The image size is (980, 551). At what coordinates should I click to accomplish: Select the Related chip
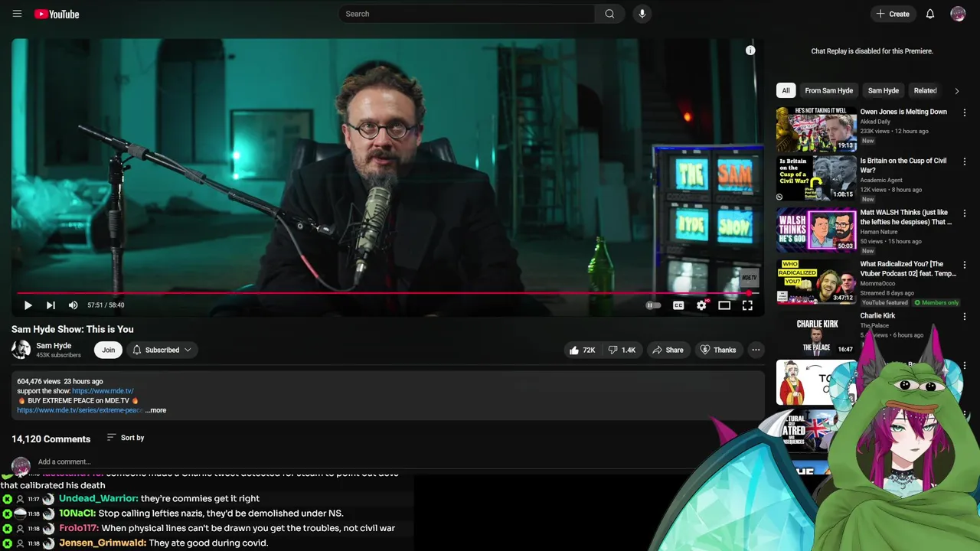coord(924,90)
